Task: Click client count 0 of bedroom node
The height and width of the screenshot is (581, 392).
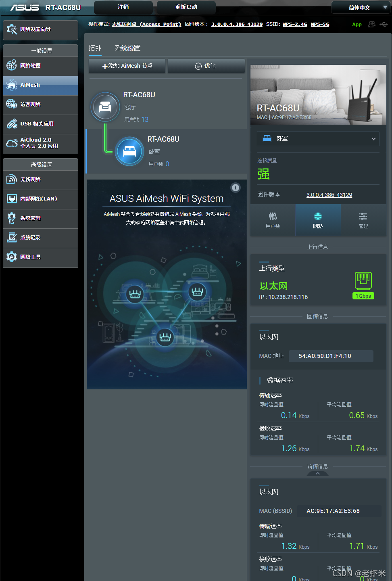Action: coord(167,164)
